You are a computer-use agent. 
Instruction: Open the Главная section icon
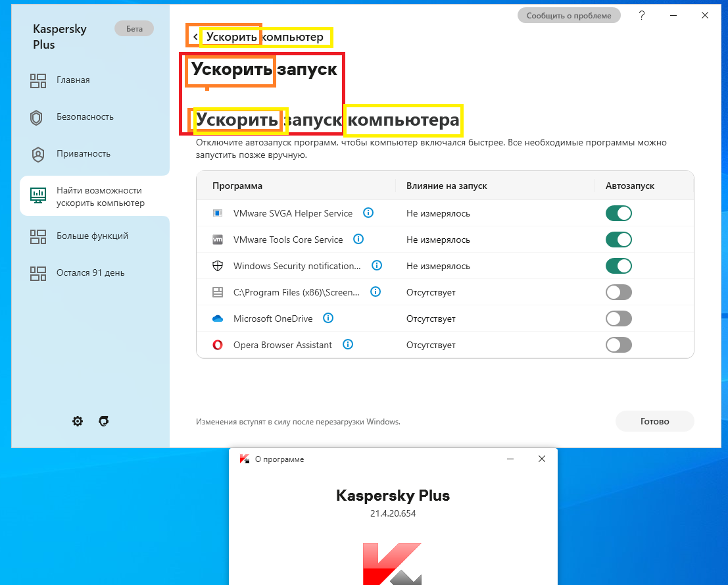(38, 81)
